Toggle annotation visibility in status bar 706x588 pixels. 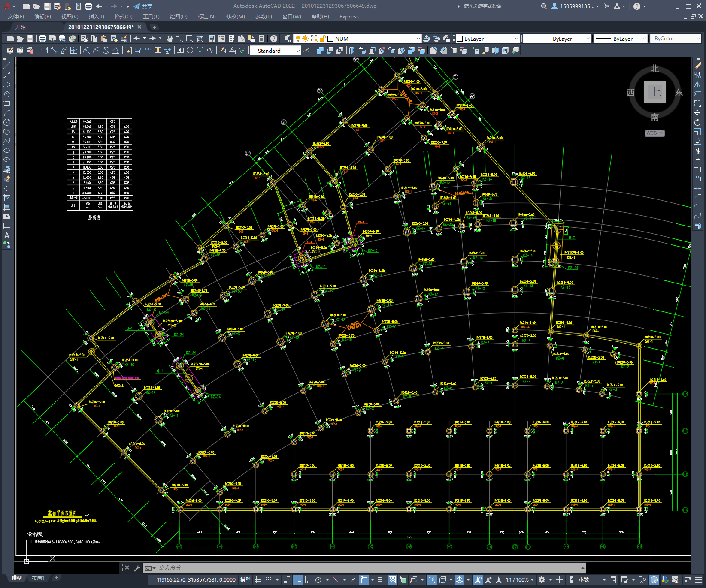(478, 580)
